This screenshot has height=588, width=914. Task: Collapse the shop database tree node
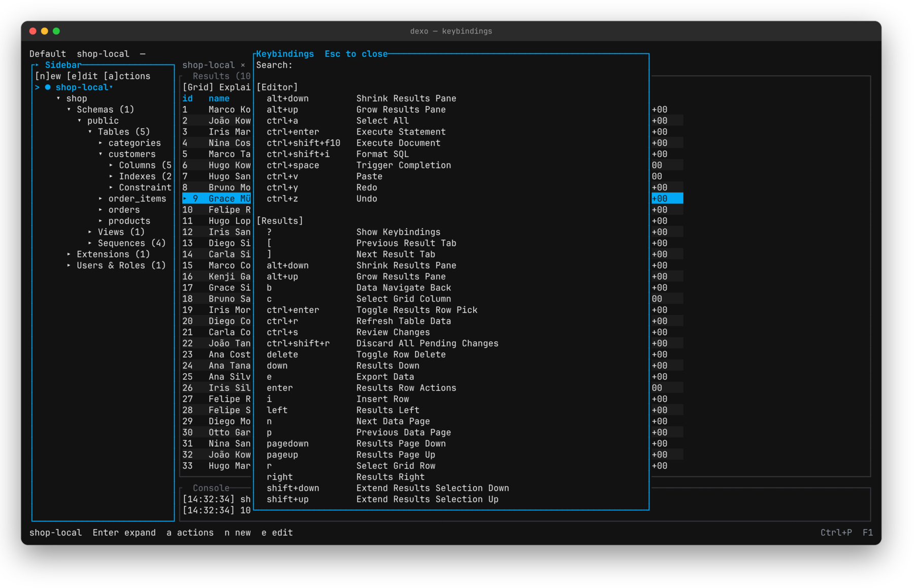tap(58, 99)
